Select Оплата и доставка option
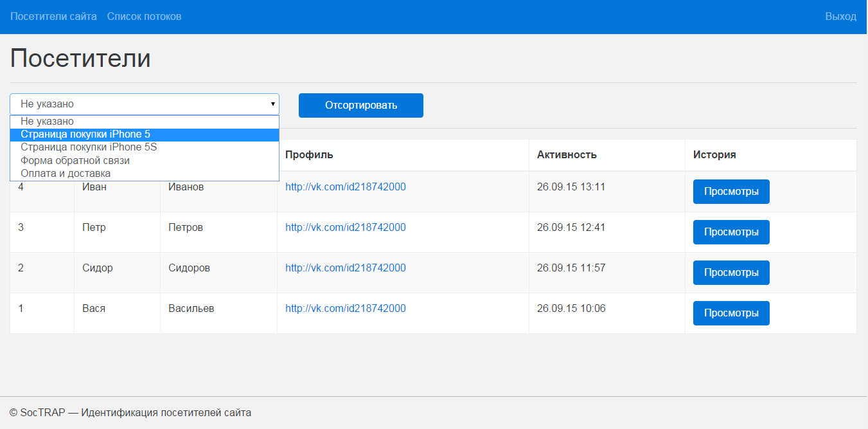The width and height of the screenshot is (868, 429). (x=66, y=174)
